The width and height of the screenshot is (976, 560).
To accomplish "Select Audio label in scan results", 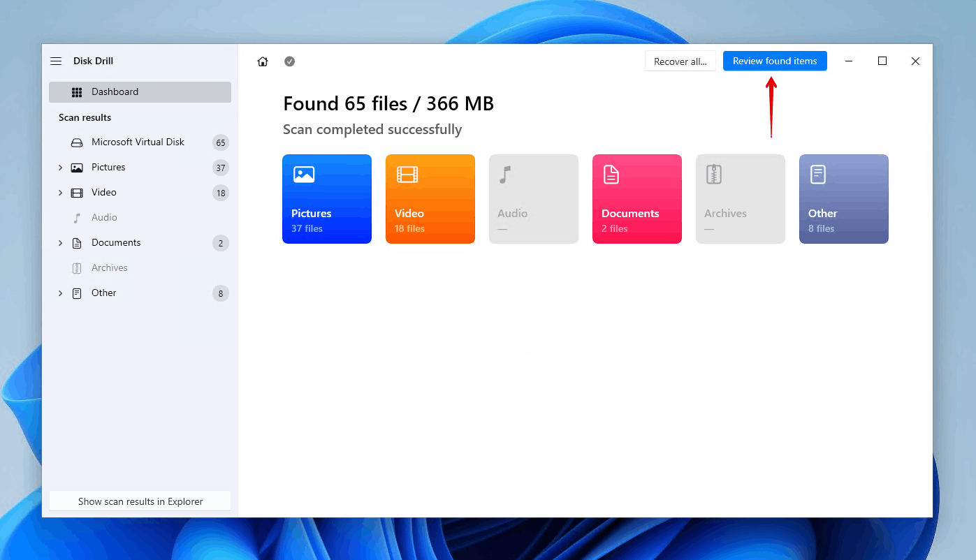I will pos(104,217).
